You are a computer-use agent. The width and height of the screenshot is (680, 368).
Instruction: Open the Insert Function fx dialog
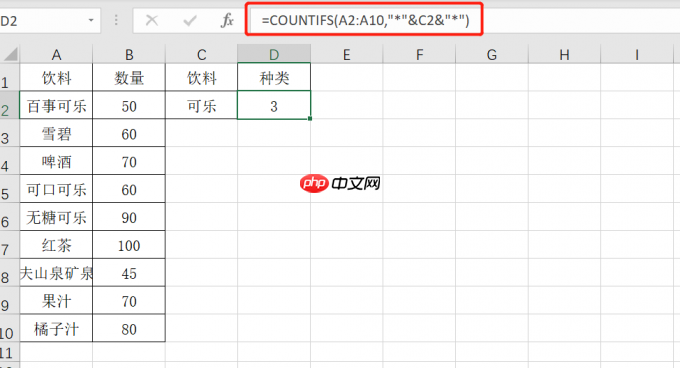227,20
